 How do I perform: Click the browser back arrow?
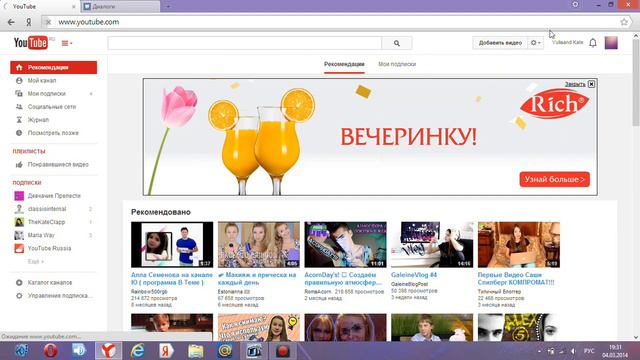coord(11,22)
